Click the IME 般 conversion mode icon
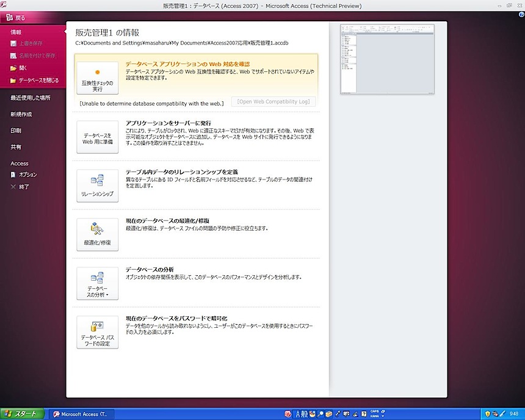The width and height of the screenshot is (525, 420). (304, 414)
